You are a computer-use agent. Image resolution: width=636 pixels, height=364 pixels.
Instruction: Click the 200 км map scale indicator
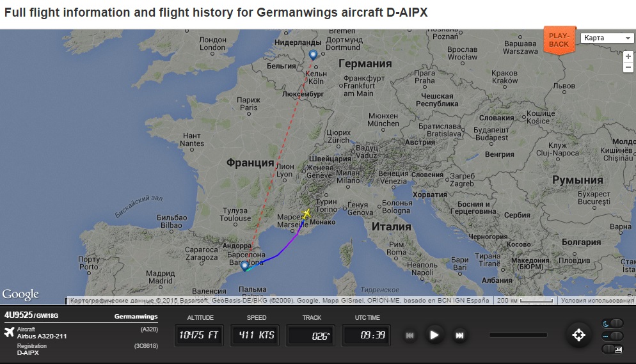click(525, 301)
